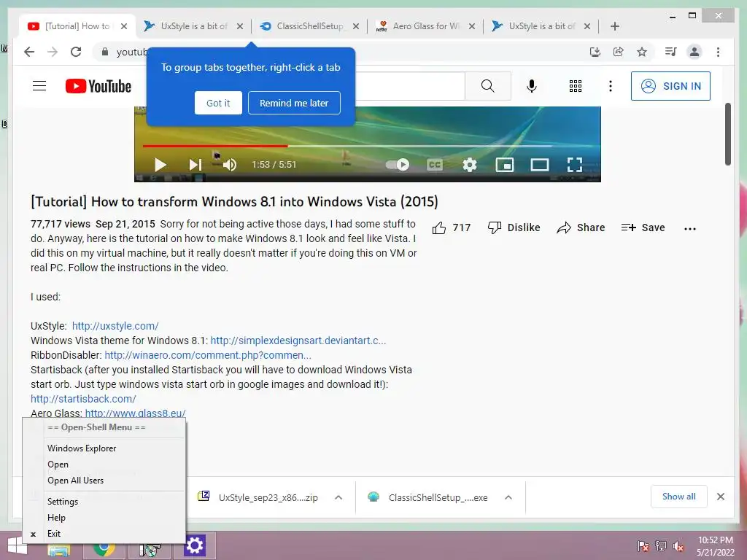The width and height of the screenshot is (747, 560).
Task: Open uxstyle.com link
Action: 115,326
